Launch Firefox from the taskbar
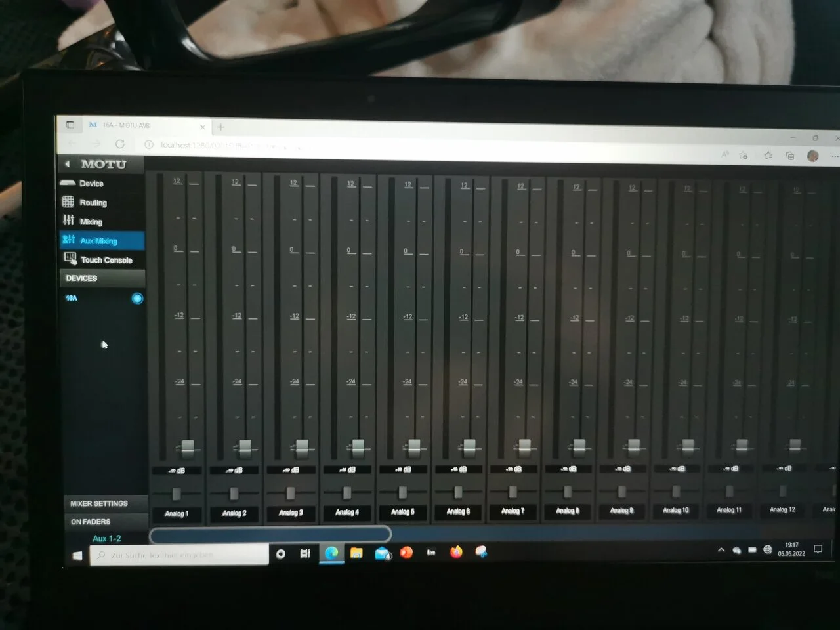This screenshot has height=630, width=840. coord(456,552)
